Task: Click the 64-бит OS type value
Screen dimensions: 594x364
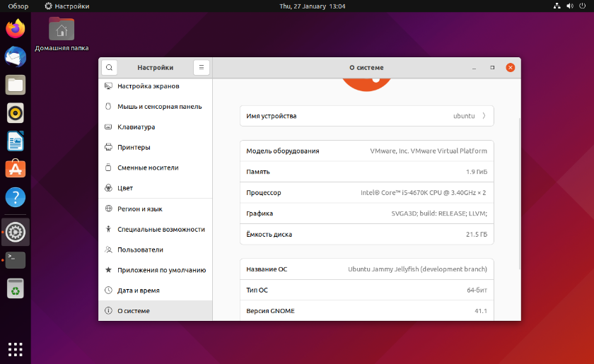Action: point(477,290)
